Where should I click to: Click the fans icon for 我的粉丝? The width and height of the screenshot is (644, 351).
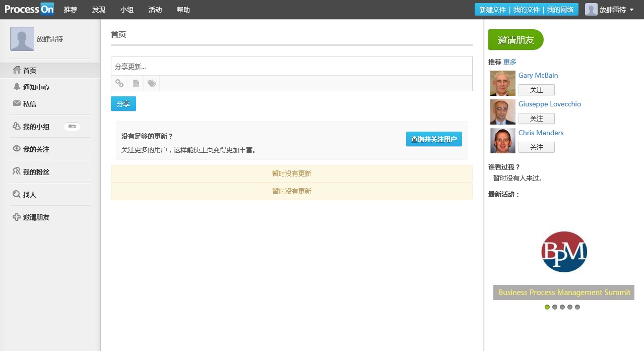coord(17,171)
